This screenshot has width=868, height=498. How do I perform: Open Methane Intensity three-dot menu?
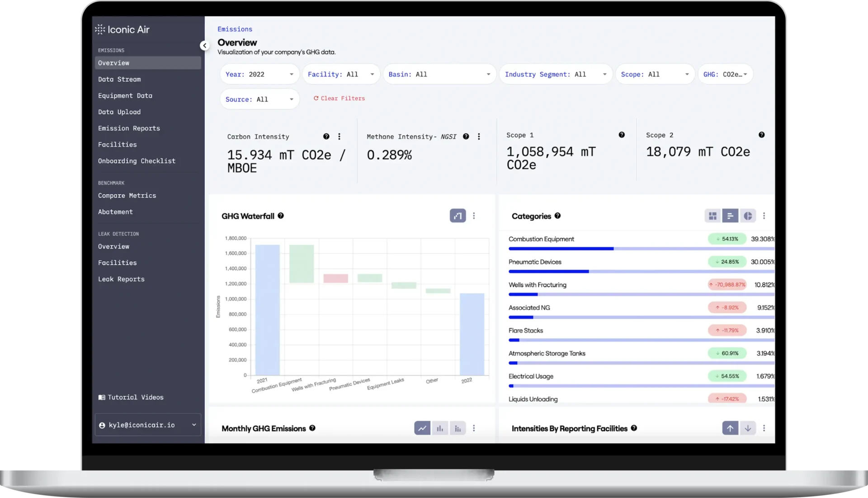479,136
